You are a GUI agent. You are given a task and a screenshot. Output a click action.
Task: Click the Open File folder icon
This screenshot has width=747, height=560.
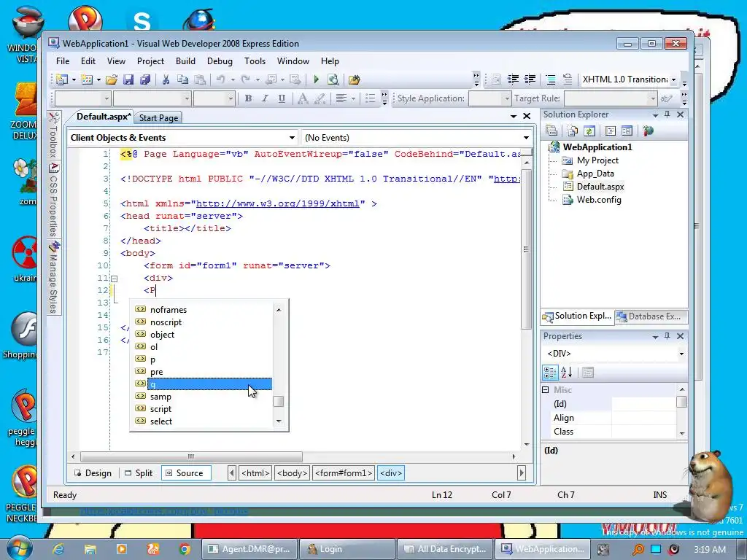pos(112,79)
